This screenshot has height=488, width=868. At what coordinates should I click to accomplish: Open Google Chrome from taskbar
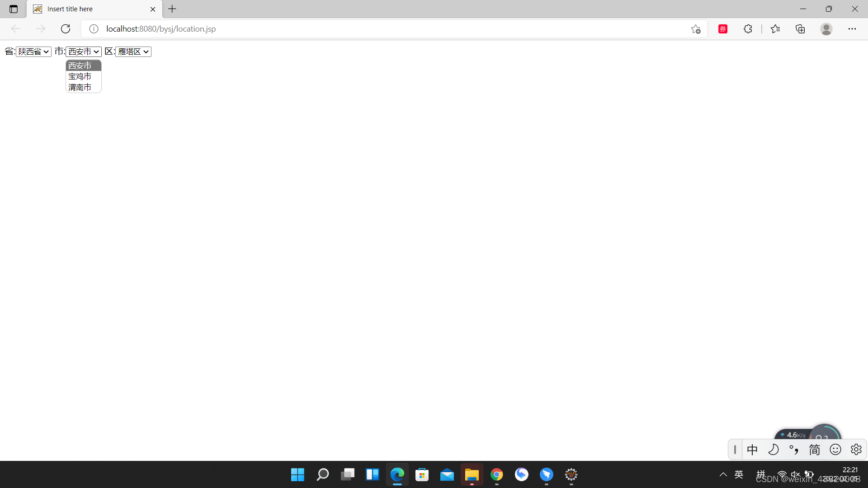click(496, 474)
